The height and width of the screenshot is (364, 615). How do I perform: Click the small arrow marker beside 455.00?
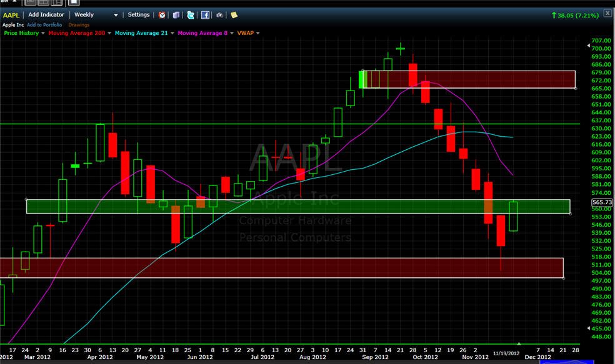coord(588,328)
